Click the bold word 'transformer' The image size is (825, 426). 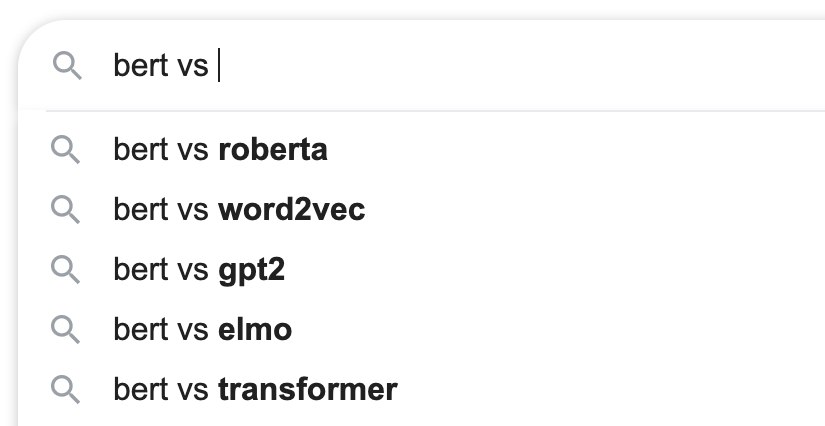click(307, 389)
